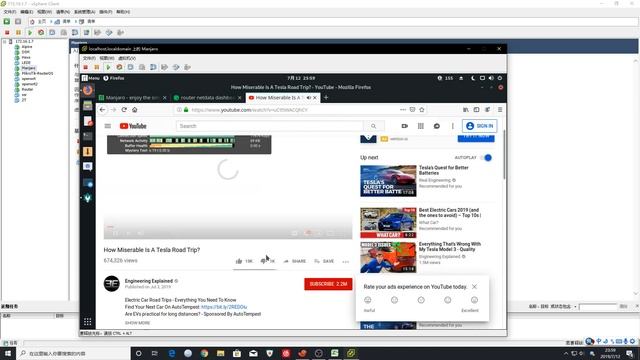Open the Firefox home page
640x360 pixels.
(135, 110)
